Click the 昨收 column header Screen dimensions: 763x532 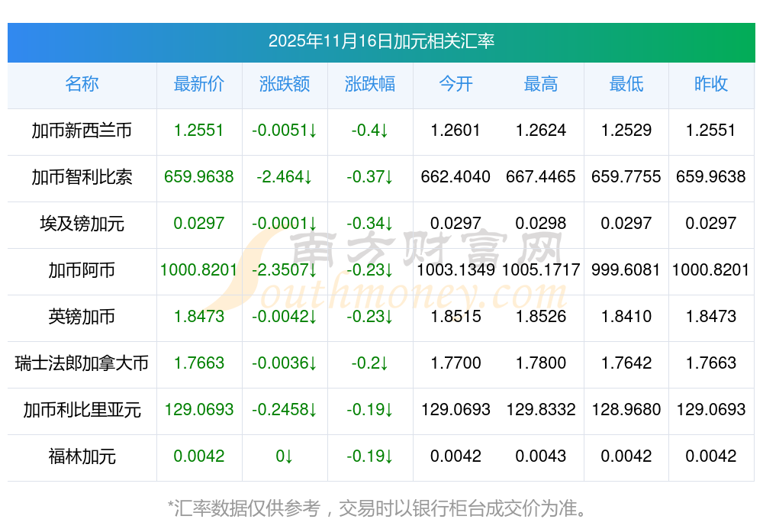711,84
